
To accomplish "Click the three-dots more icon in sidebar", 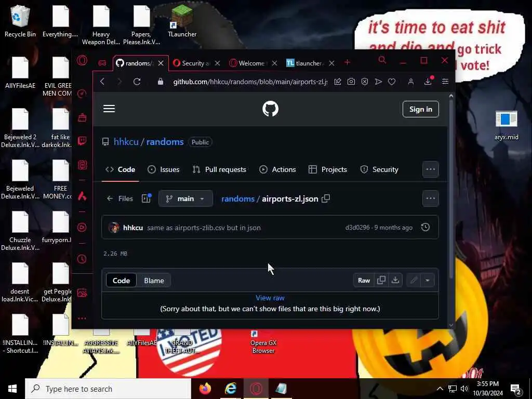I will click(x=82, y=318).
